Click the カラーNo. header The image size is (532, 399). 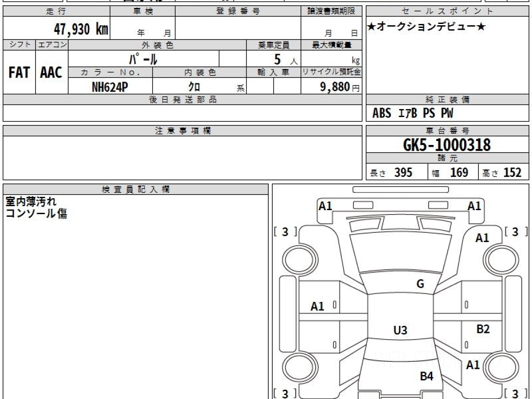[x=110, y=72]
